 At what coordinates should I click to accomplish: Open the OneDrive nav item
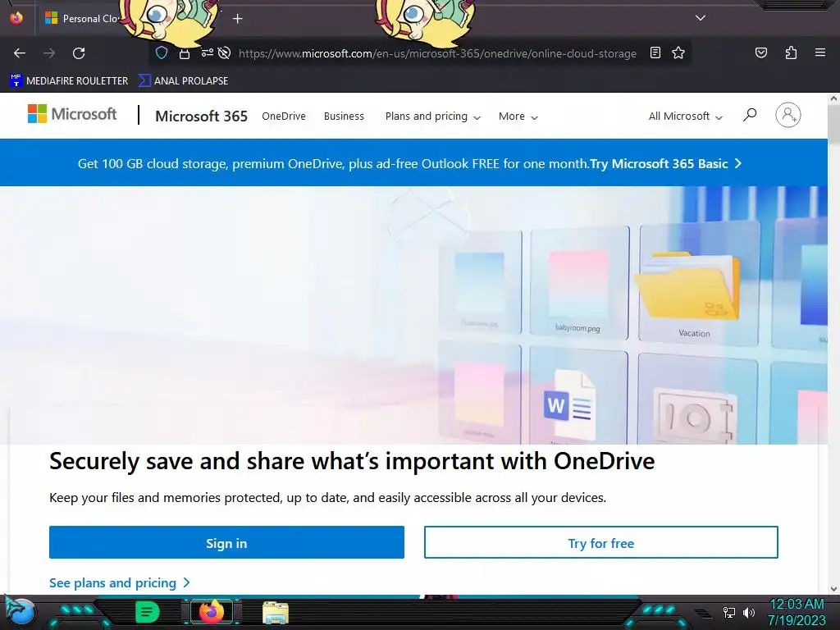click(x=283, y=116)
